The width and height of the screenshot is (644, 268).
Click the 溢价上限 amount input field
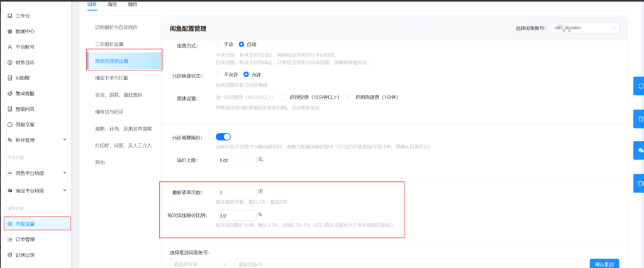[x=236, y=160]
